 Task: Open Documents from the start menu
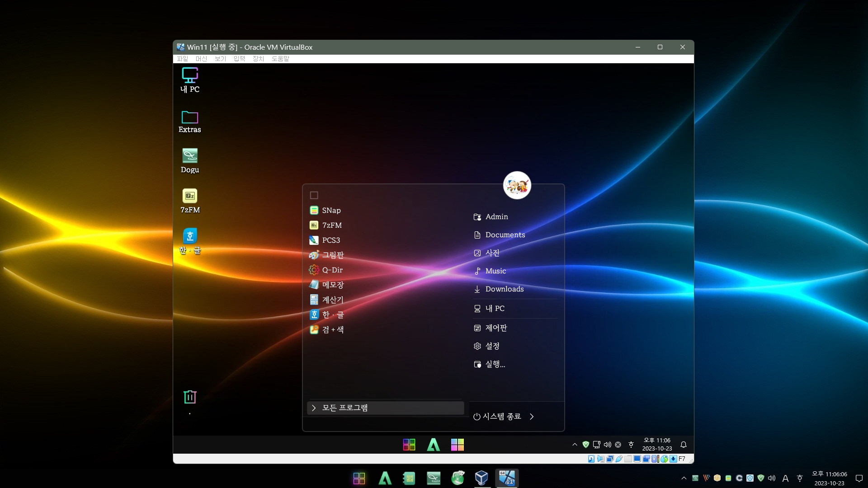tap(500, 235)
